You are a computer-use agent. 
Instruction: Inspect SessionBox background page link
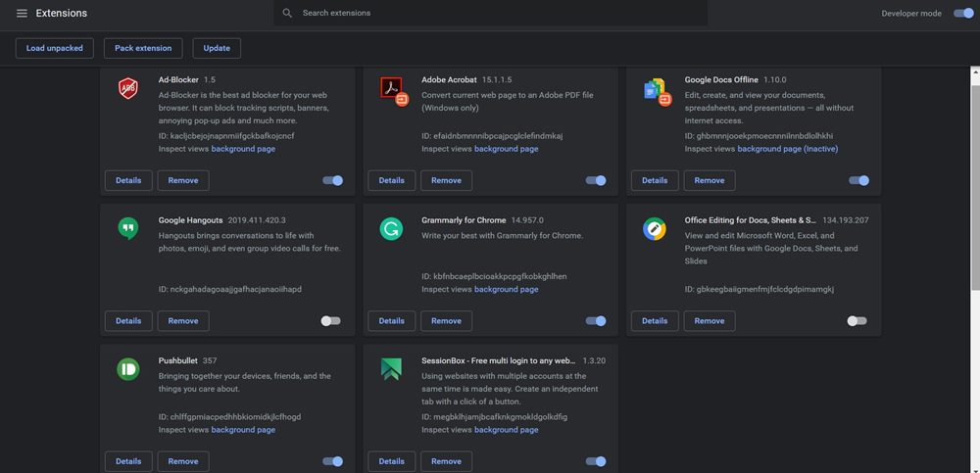click(507, 431)
